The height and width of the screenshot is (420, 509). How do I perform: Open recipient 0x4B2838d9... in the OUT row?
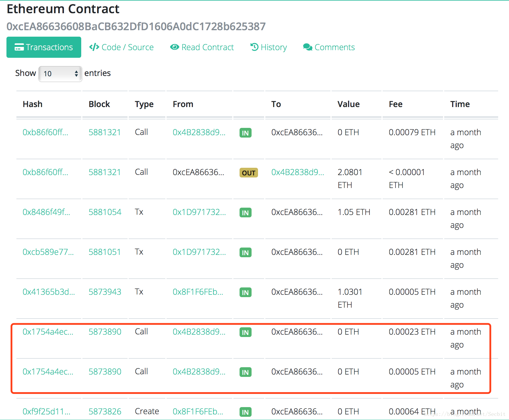pyautogui.click(x=298, y=172)
